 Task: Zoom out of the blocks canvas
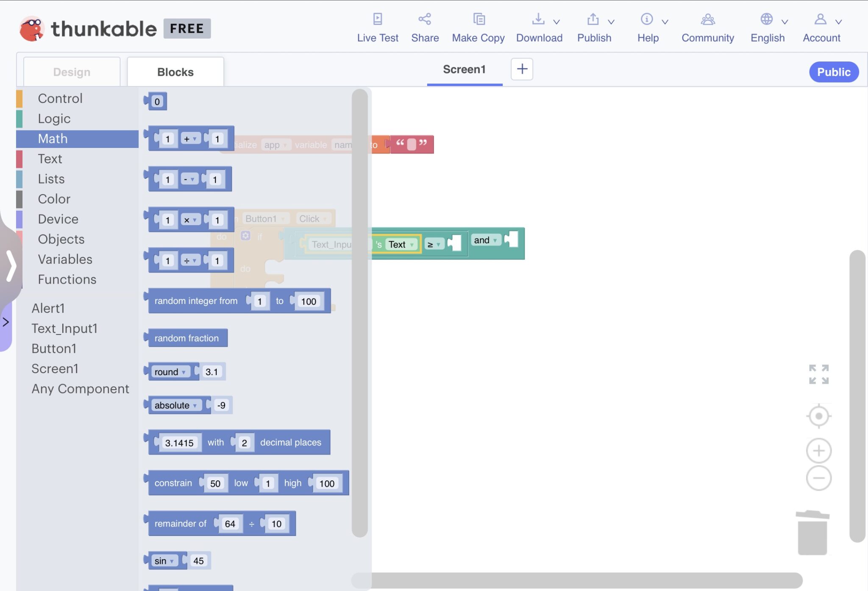tap(818, 478)
